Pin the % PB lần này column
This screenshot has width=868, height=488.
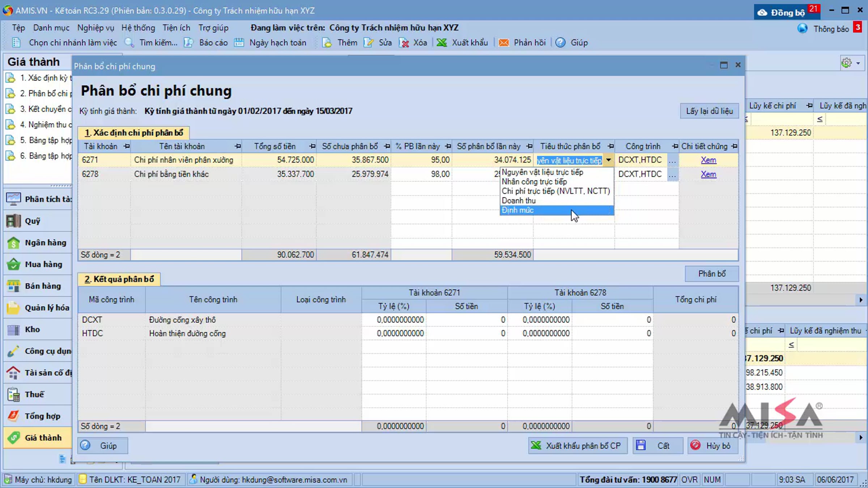click(448, 146)
